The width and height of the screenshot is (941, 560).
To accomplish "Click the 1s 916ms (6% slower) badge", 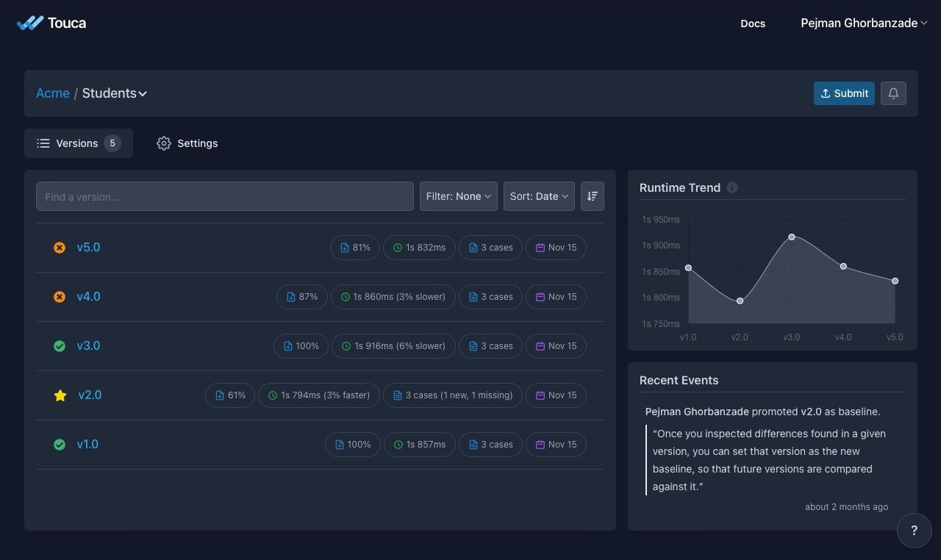I will (x=394, y=346).
